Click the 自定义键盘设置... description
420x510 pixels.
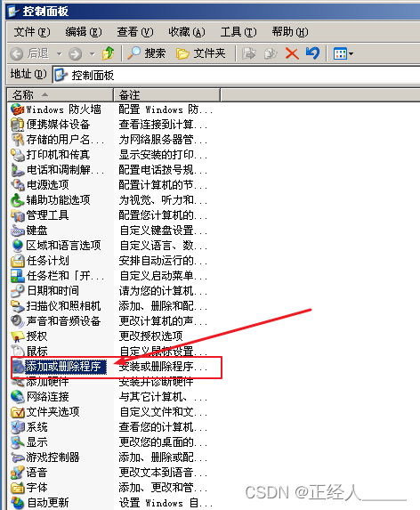163,231
